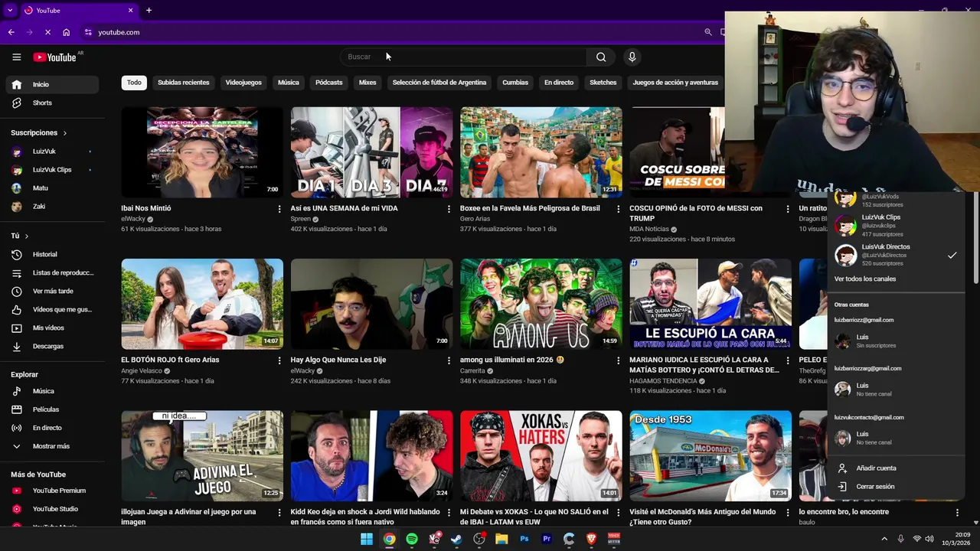Open Spotify from the taskbar
Viewport: 980px width, 551px height.
[x=412, y=539]
